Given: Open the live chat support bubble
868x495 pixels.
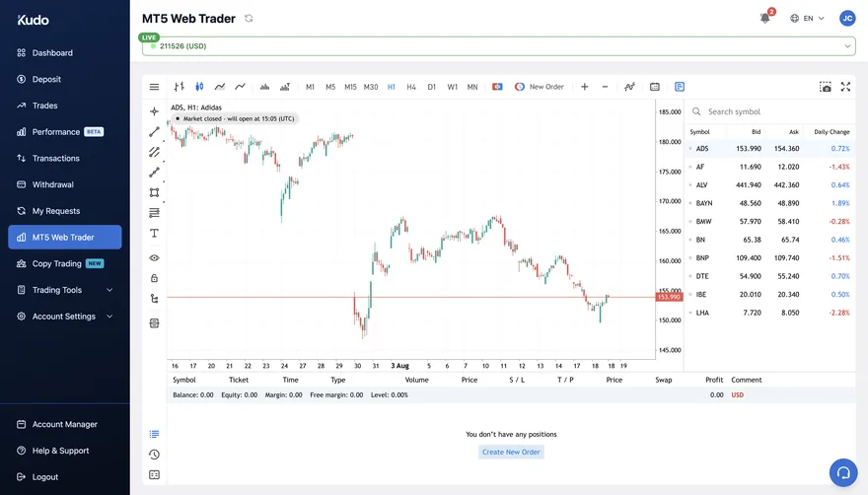Looking at the screenshot, I should point(843,472).
